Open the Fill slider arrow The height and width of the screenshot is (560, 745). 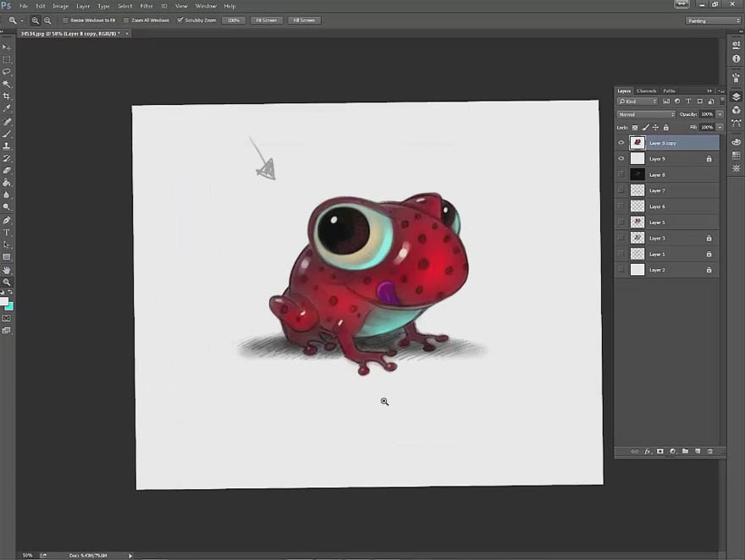coord(720,128)
